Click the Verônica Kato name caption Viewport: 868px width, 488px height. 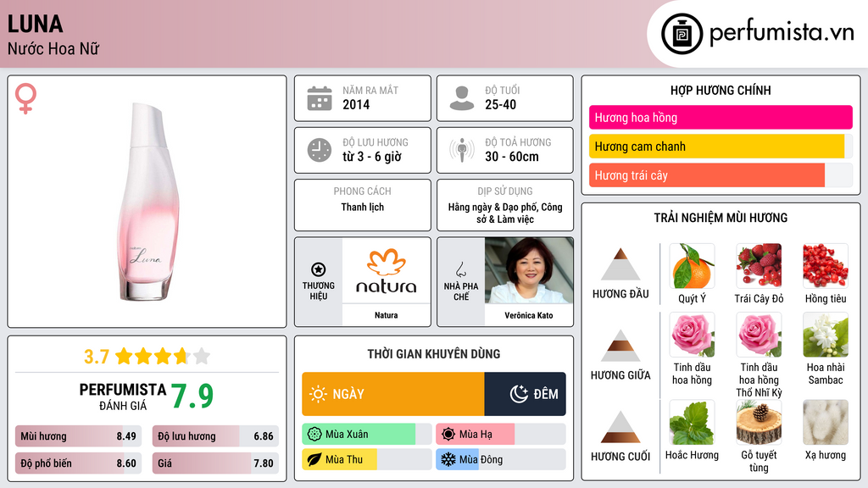tap(529, 315)
